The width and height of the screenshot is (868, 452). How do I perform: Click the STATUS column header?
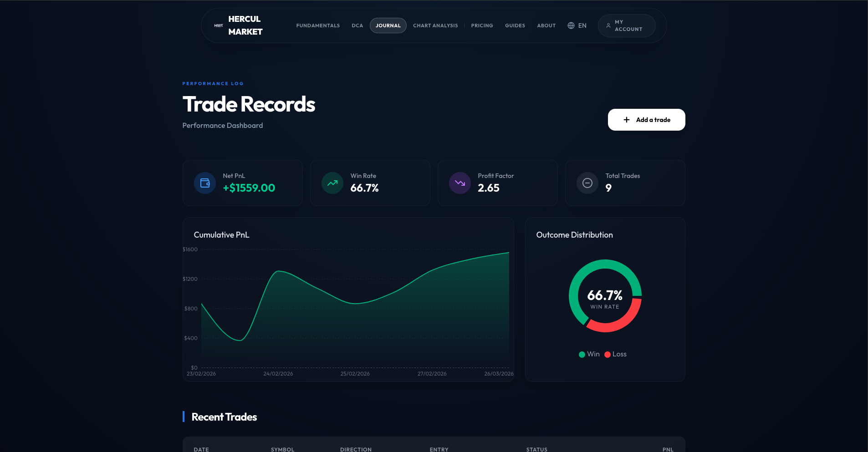tap(537, 449)
